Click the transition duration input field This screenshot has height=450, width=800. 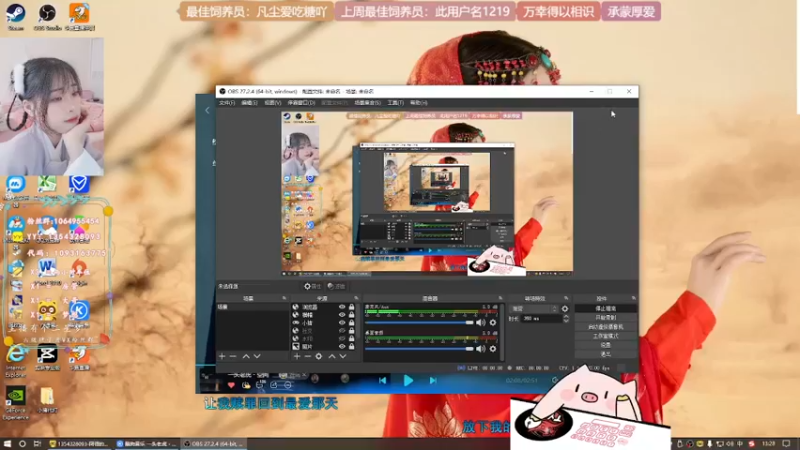[x=541, y=318]
